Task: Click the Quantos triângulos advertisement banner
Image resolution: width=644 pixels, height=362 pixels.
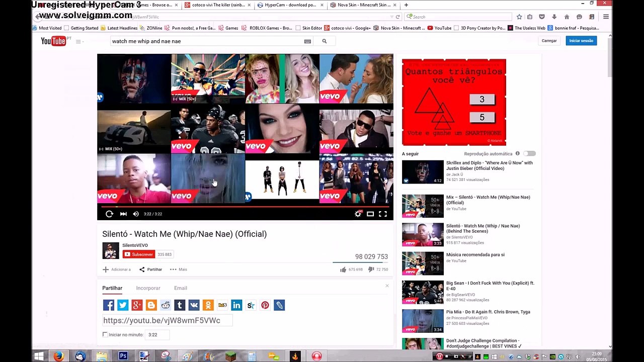Action: 454,103
